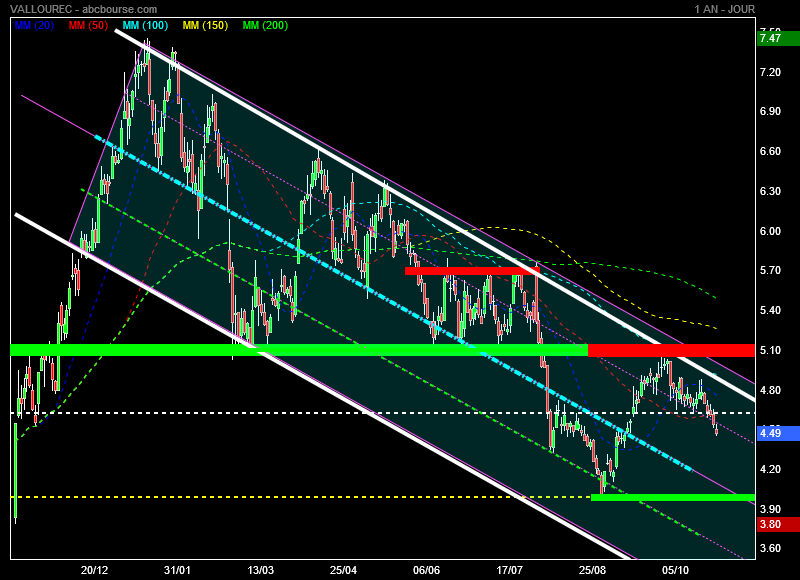Screen dimensions: 800x580
Task: Click the 25/08 date axis label
Action: (x=592, y=570)
